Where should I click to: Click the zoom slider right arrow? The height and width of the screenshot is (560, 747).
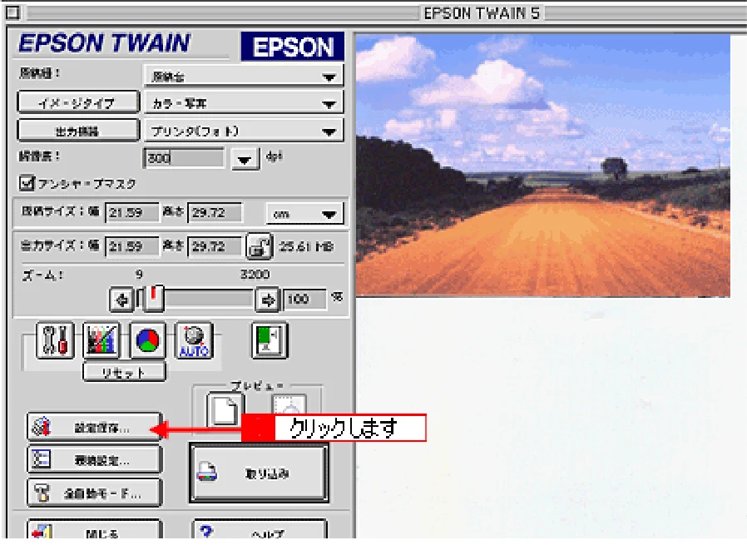[268, 300]
